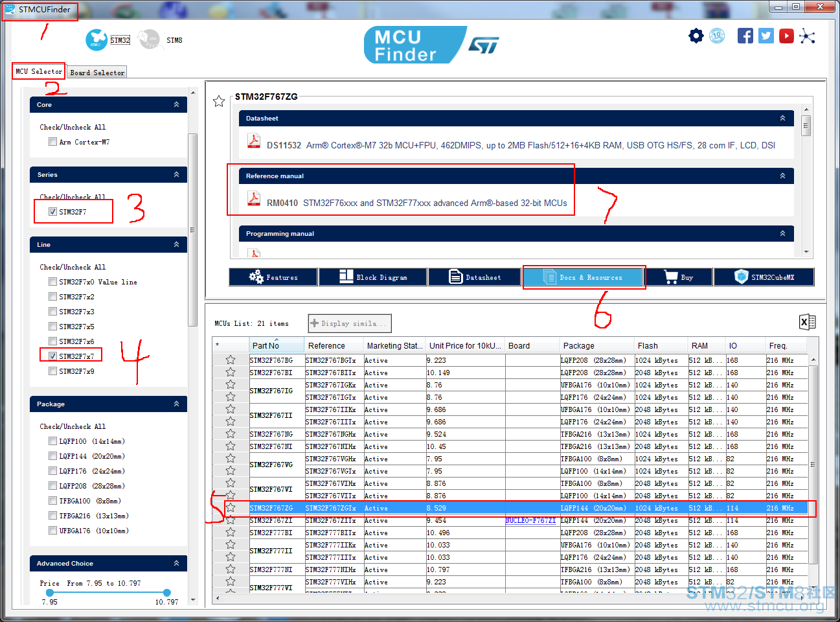Image resolution: width=840 pixels, height=622 pixels.
Task: Select the STM8 family icon
Action: click(x=150, y=40)
